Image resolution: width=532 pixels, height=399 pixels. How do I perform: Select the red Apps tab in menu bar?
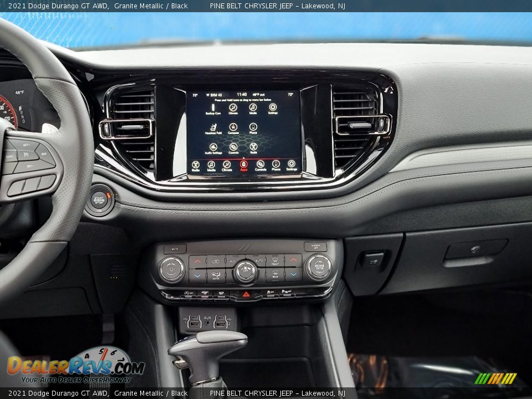click(x=243, y=166)
